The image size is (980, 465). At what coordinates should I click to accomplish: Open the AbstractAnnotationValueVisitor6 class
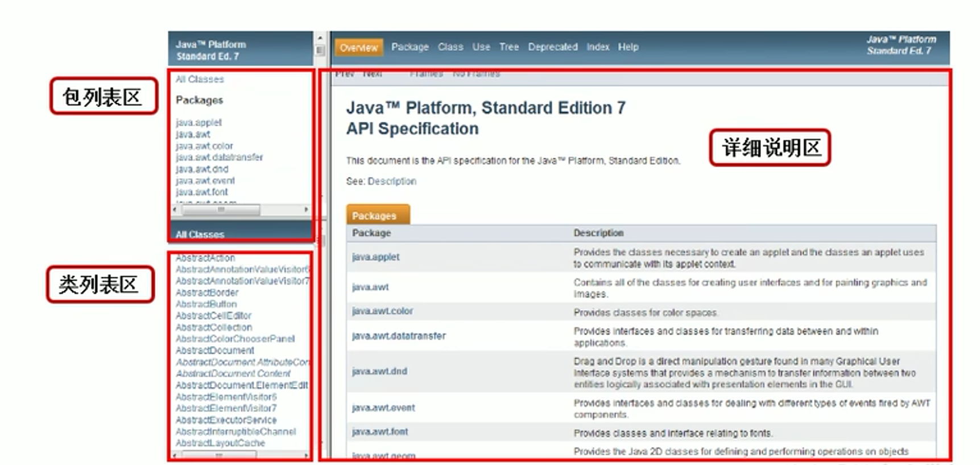(x=242, y=269)
